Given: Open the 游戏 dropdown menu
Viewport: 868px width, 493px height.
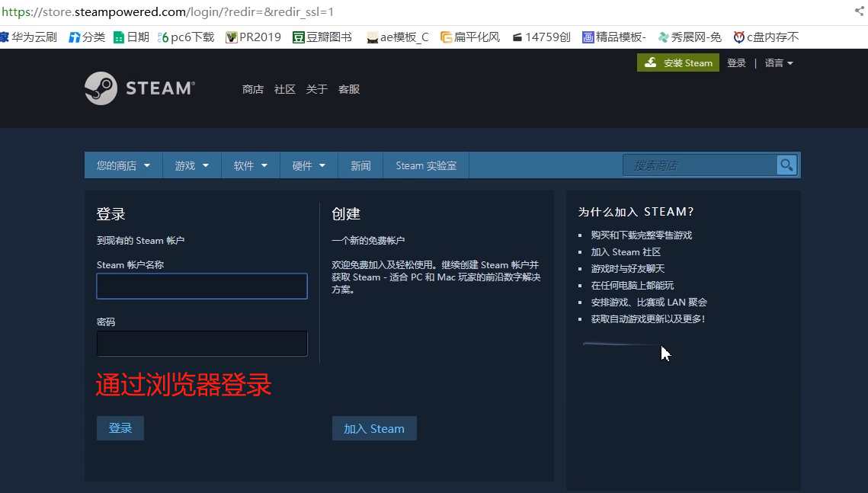Looking at the screenshot, I should [191, 165].
